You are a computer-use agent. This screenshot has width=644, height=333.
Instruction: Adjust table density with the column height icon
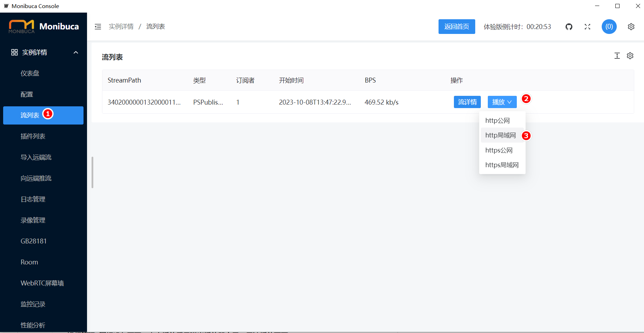click(x=617, y=56)
